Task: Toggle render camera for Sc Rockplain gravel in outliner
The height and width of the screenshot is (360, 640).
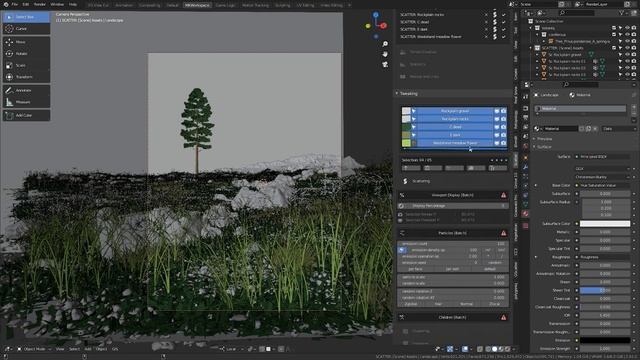Action: 633,54
